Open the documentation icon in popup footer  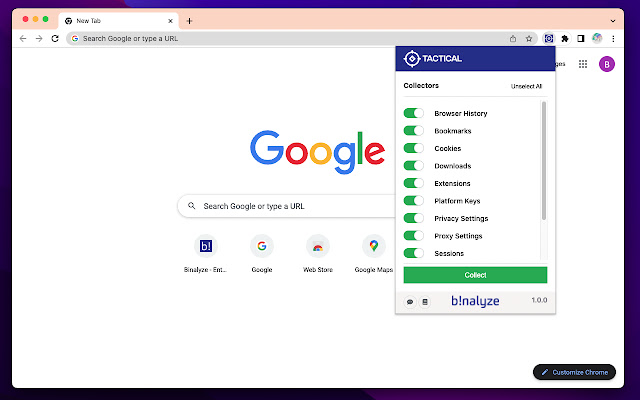425,302
